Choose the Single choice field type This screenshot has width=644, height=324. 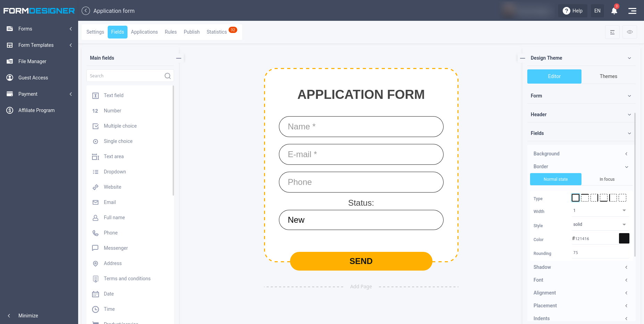118,141
